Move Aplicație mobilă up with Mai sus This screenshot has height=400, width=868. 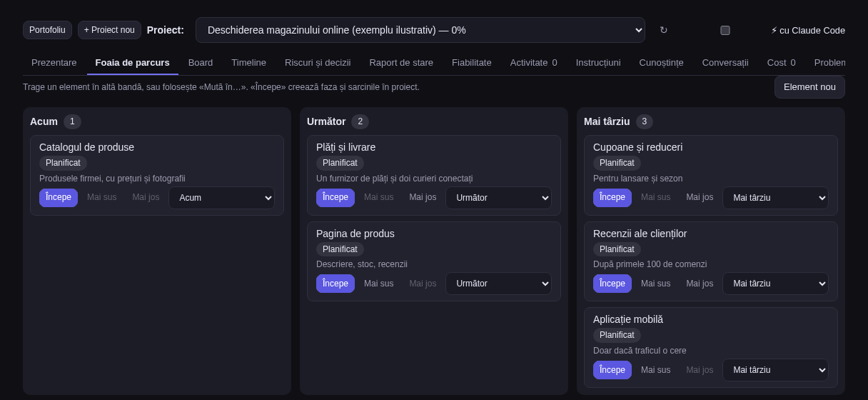click(656, 370)
